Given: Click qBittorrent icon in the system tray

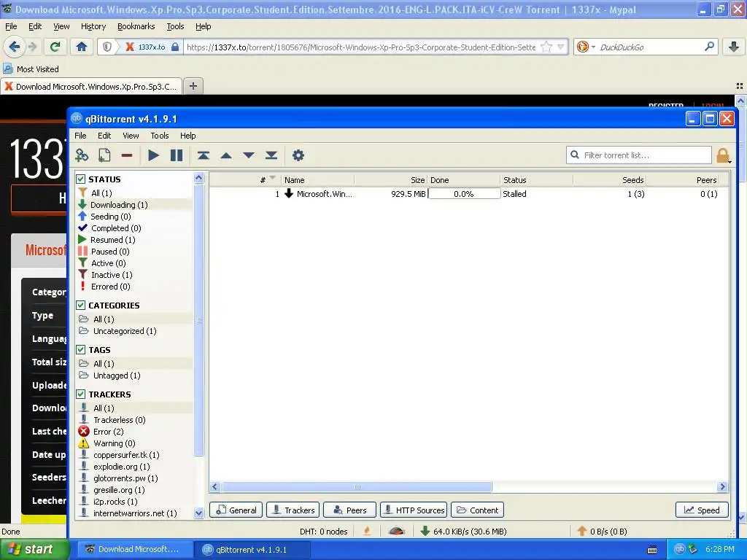Looking at the screenshot, I should [x=679, y=549].
